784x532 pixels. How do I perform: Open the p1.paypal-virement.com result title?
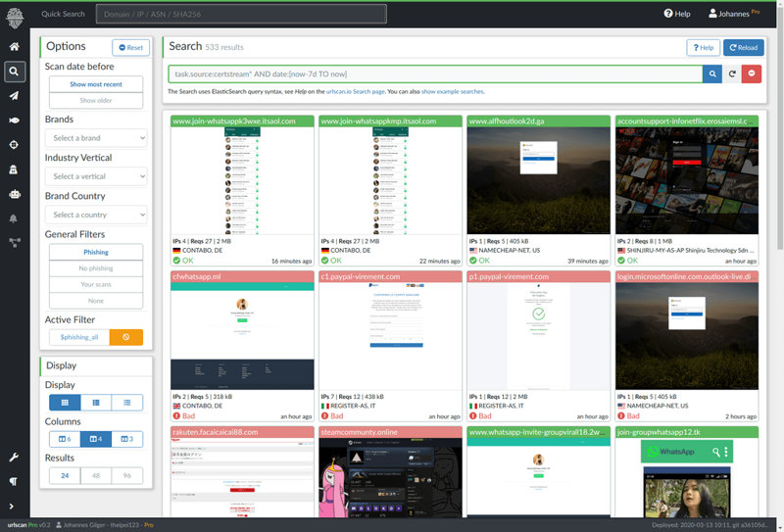coord(509,276)
